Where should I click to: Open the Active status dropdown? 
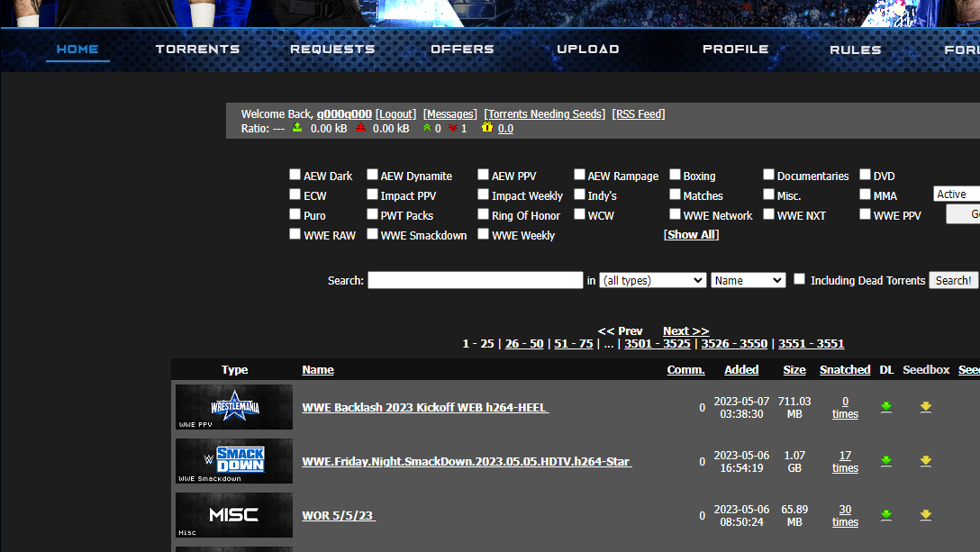click(957, 194)
